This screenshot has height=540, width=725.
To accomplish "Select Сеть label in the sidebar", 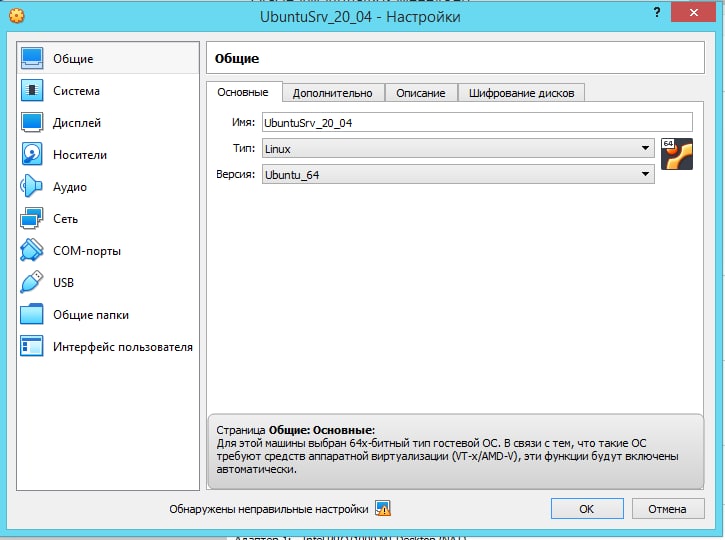I will coord(65,219).
